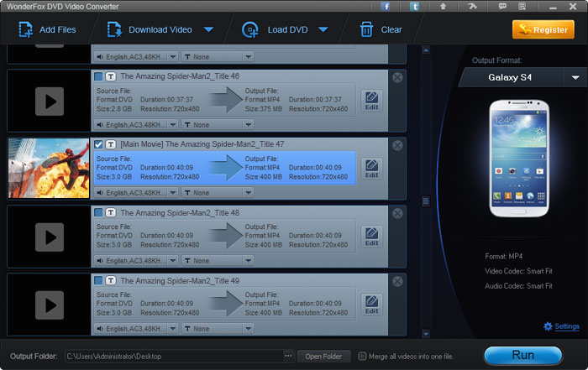Uncheck the Main Movie Title 47 checkbox
588x370 pixels.
tap(98, 144)
